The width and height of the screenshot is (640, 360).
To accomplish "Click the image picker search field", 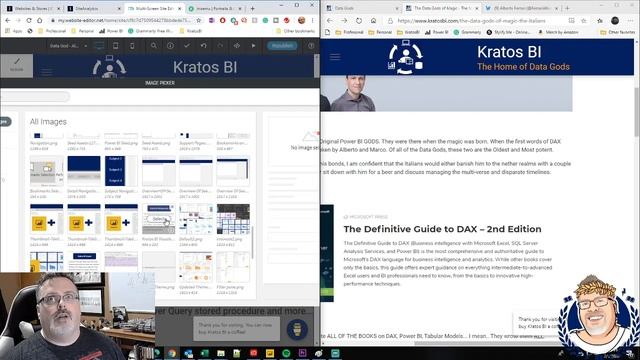I will pyautogui.click(x=34, y=97).
